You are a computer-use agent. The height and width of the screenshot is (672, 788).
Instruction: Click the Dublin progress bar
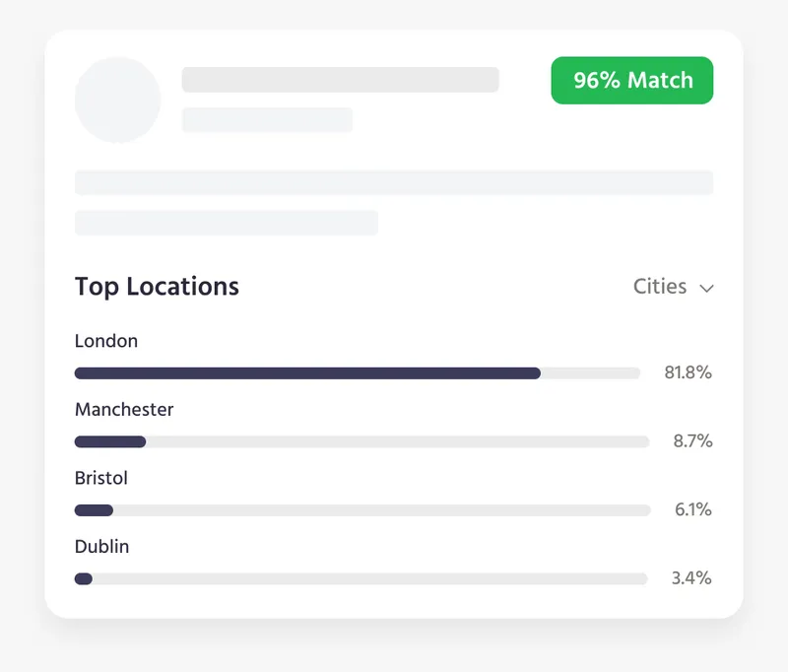[x=361, y=578]
